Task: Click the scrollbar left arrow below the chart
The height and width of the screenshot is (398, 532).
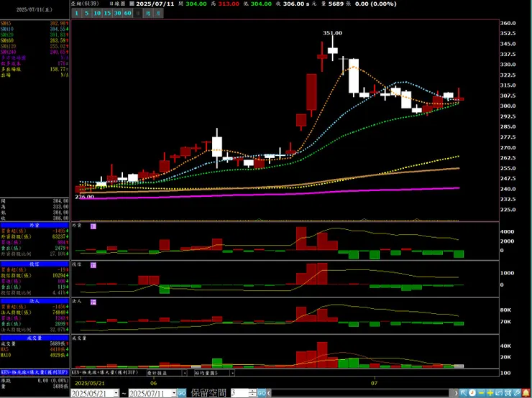Action: tap(269, 393)
